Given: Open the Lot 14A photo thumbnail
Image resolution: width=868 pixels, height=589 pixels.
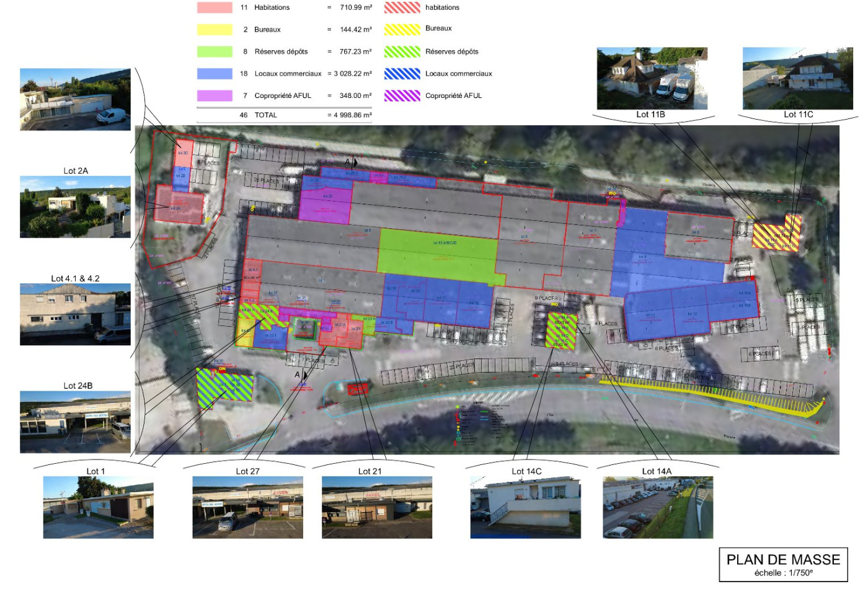Looking at the screenshot, I should 658,507.
